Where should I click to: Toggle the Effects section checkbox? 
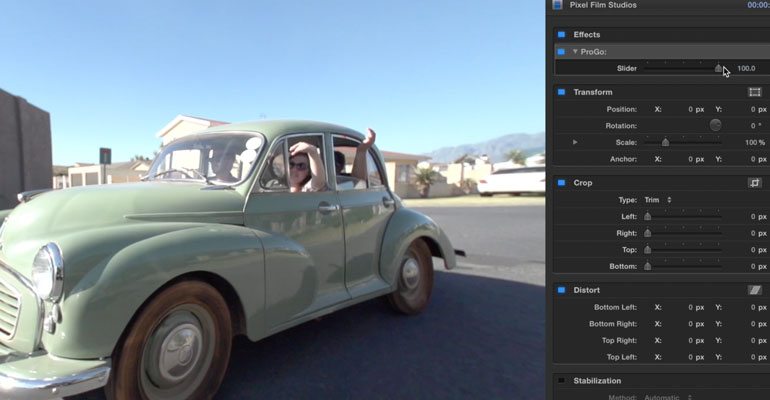tap(561, 35)
